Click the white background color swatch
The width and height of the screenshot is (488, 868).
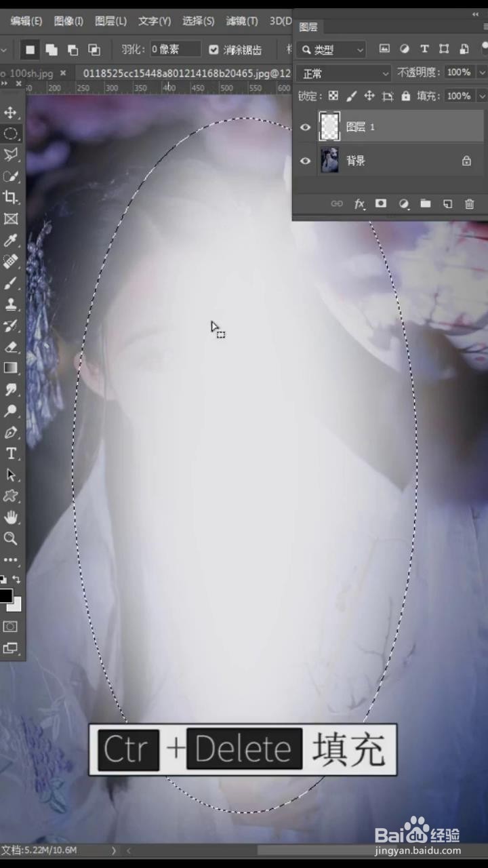17,606
